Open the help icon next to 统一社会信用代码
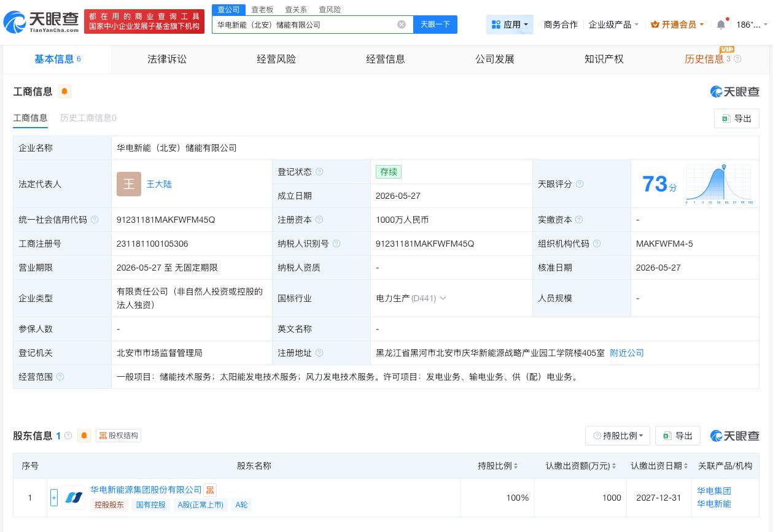The height and width of the screenshot is (532, 773). (95, 220)
